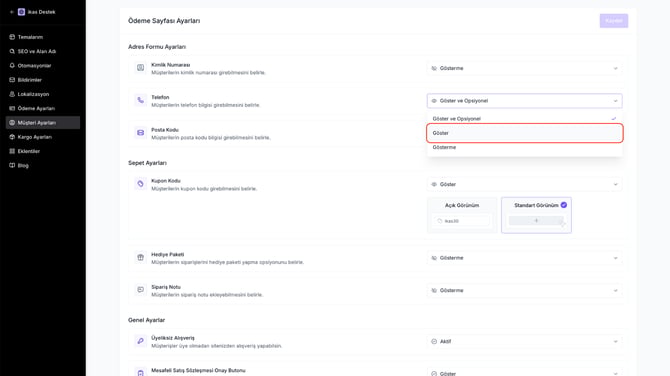Select Açık Görünüm coupon view
This screenshot has width=670, height=376.
coord(462,215)
